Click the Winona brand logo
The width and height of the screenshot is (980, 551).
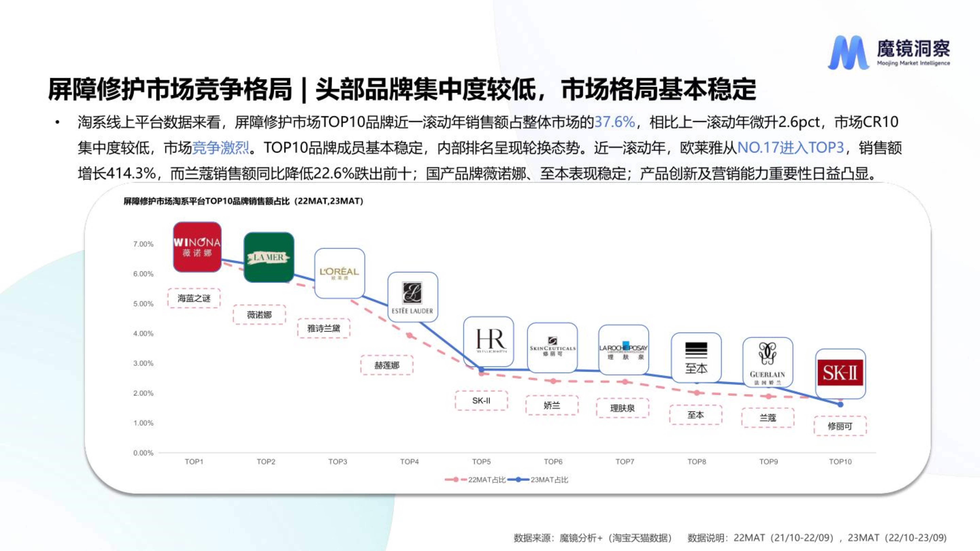[197, 247]
